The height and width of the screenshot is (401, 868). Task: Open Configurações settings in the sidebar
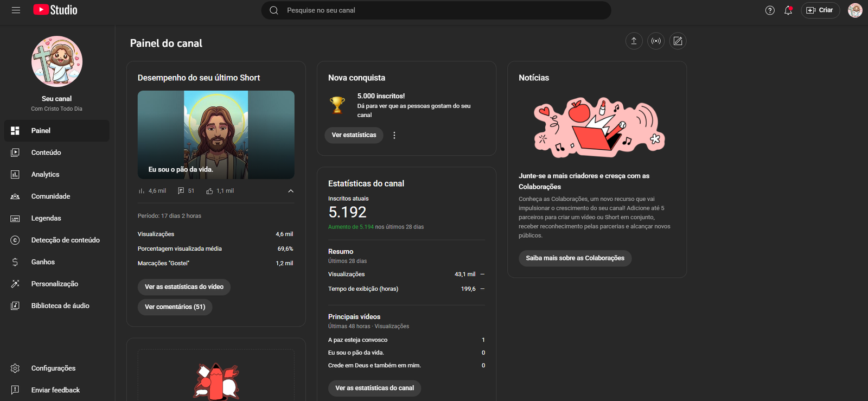tap(53, 368)
